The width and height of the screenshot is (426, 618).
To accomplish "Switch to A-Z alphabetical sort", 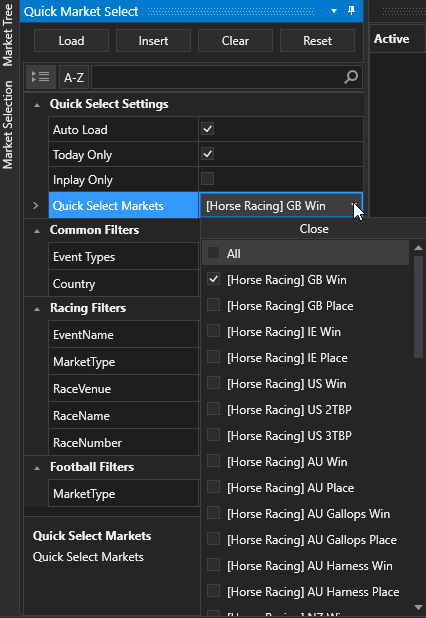I will pos(74,77).
